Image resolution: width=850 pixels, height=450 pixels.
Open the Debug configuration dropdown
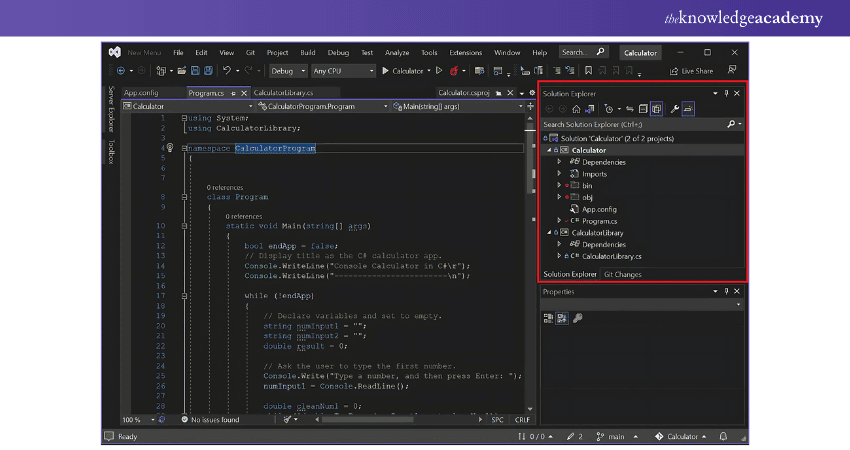[x=288, y=71]
